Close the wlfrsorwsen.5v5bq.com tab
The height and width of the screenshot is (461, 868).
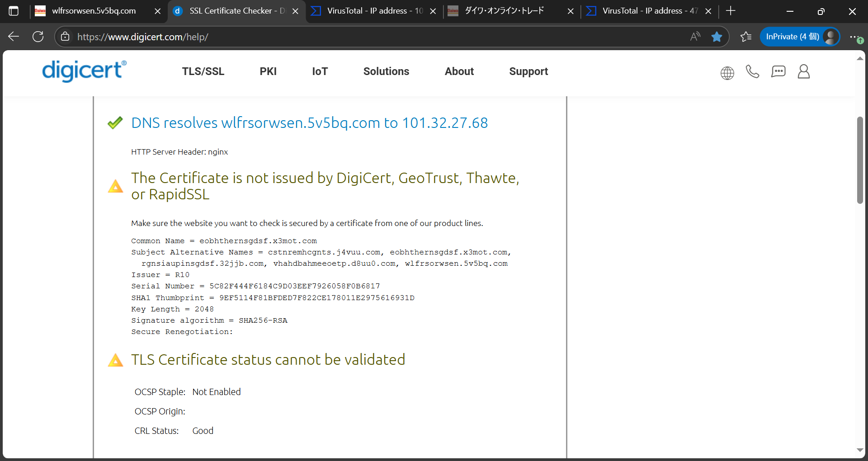click(x=157, y=11)
